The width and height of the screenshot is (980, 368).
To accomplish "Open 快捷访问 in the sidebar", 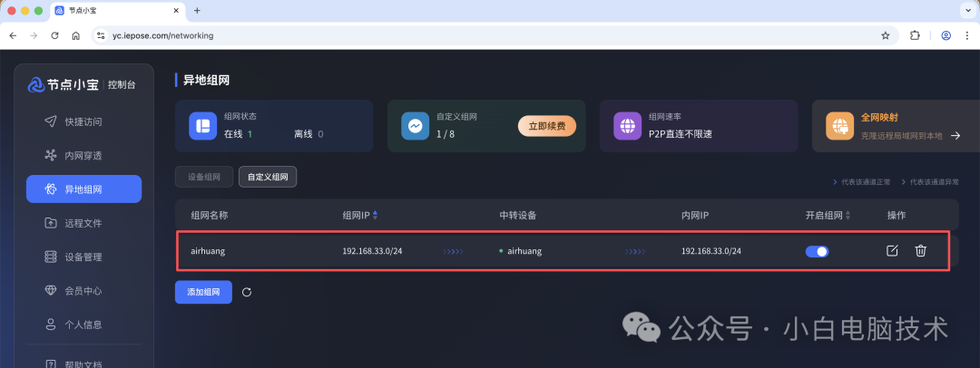I will tap(83, 121).
